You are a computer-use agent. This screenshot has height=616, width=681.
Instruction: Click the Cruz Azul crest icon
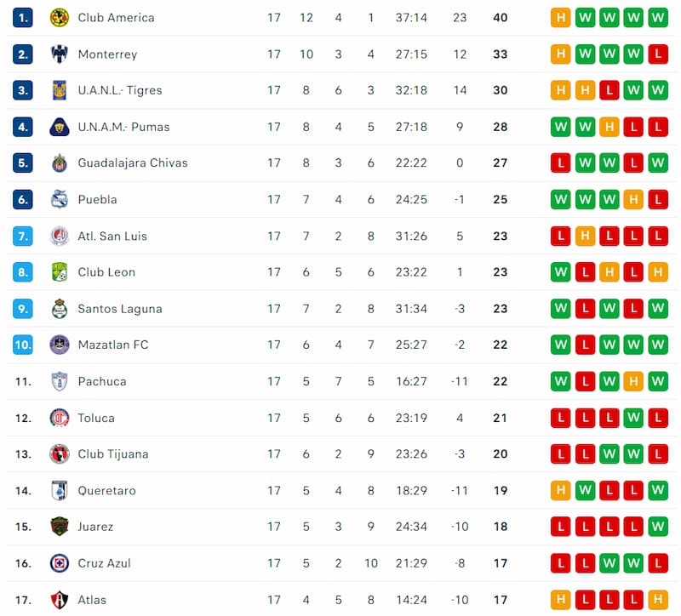59,563
